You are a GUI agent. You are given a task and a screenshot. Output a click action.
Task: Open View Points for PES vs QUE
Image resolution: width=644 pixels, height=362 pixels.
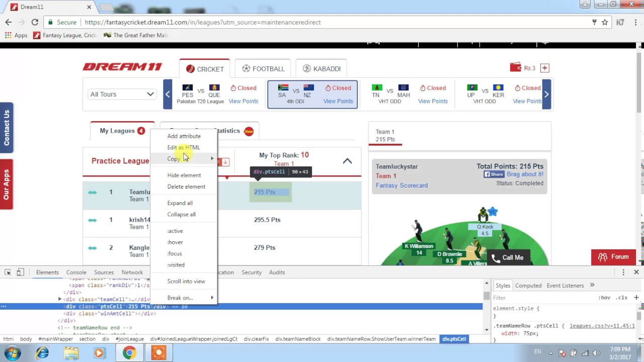click(244, 101)
